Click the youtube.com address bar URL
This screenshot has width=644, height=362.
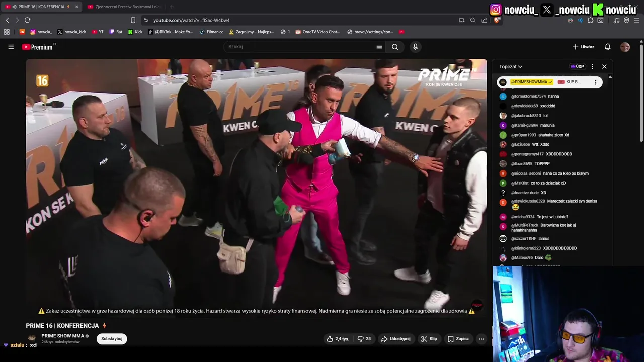click(x=191, y=20)
